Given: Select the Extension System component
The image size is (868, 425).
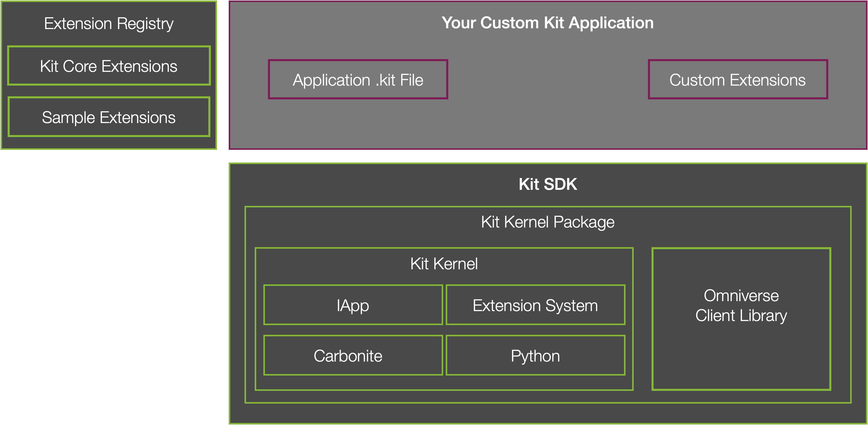Looking at the screenshot, I should click(x=535, y=305).
